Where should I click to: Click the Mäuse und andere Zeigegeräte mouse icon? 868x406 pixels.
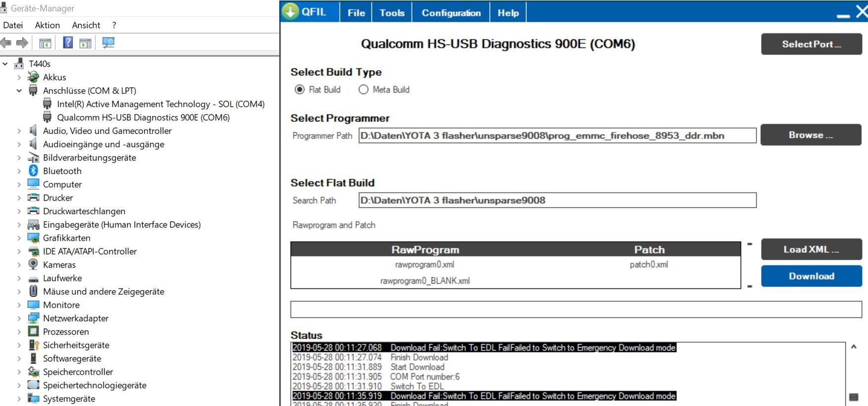tap(33, 291)
